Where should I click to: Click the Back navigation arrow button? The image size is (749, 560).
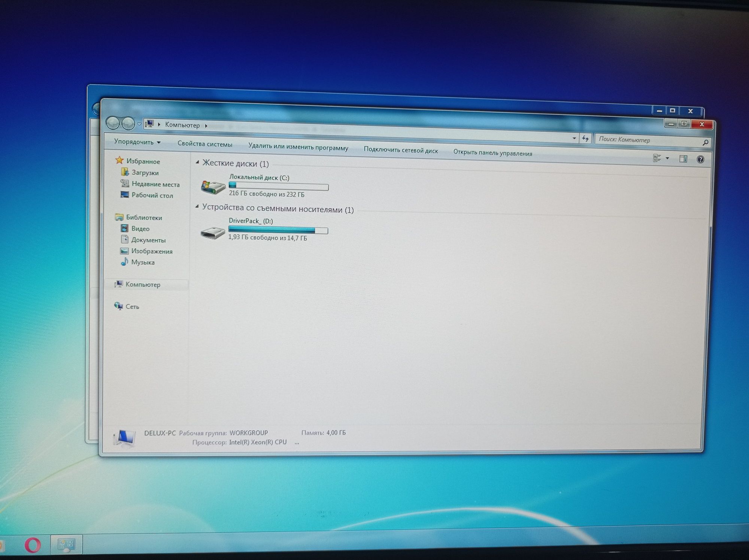(113, 122)
